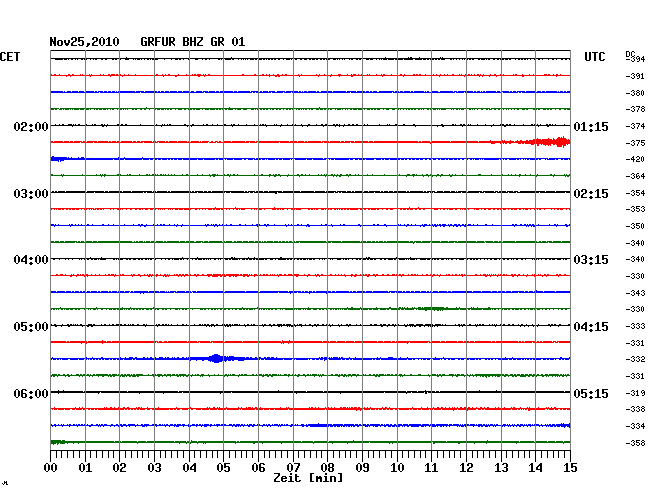Click the DC offset value -319
The width and height of the screenshot is (650, 494).
coord(635,393)
